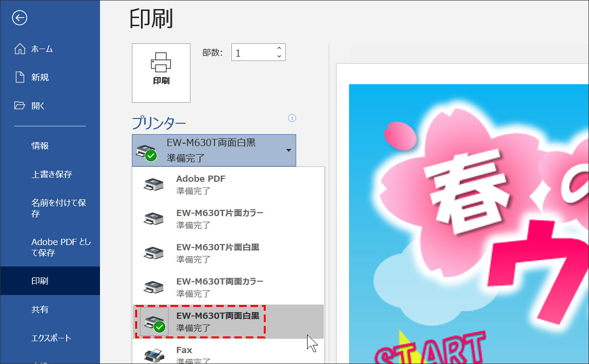The height and width of the screenshot is (364, 589).
Task: Click the Home house icon
Action: point(20,49)
